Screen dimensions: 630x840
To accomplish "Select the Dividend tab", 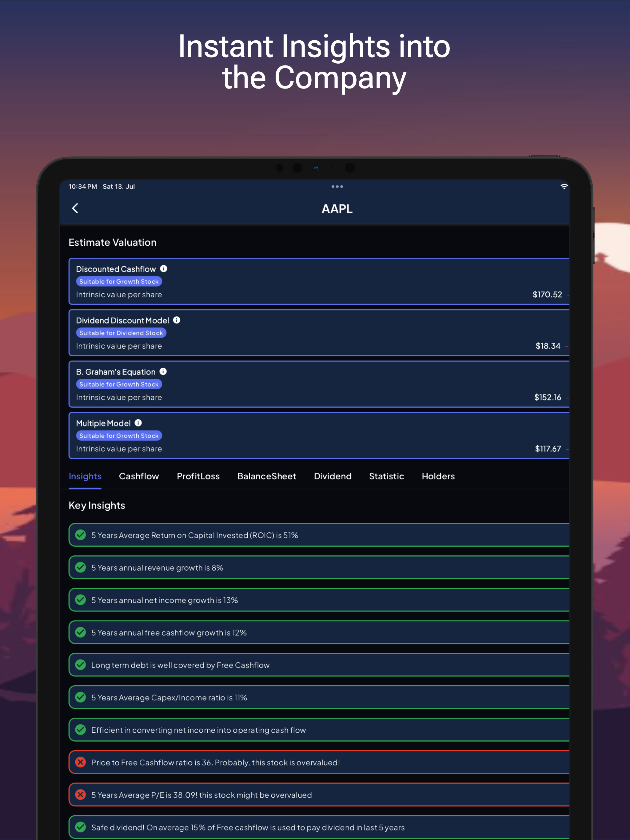I will 333,476.
